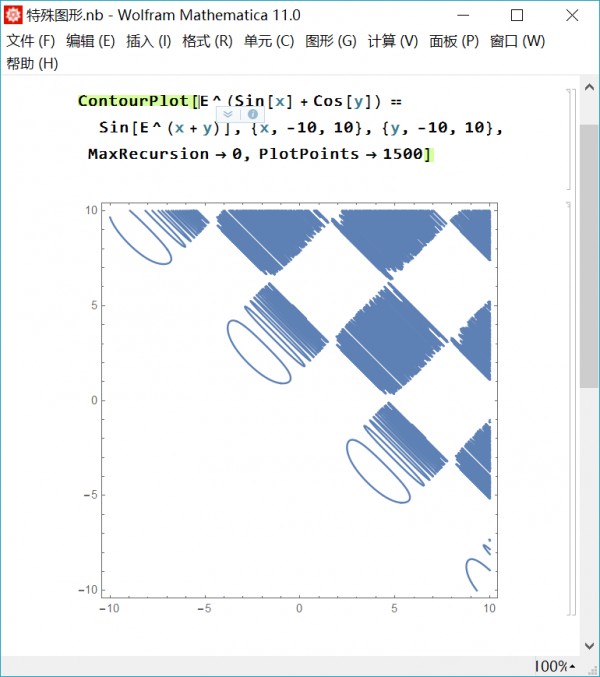Click the info icon on the code tooltip
Viewport: 600px width, 677px height.
click(253, 114)
